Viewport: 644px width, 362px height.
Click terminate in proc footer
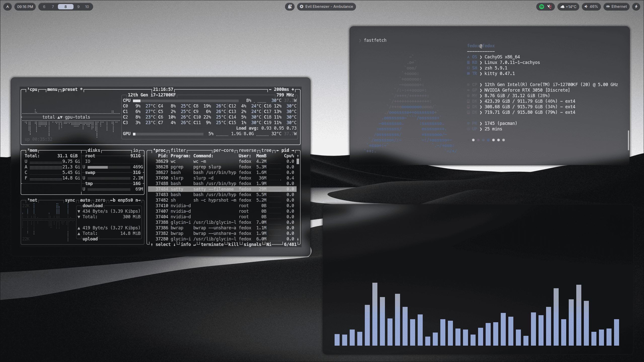(212, 244)
